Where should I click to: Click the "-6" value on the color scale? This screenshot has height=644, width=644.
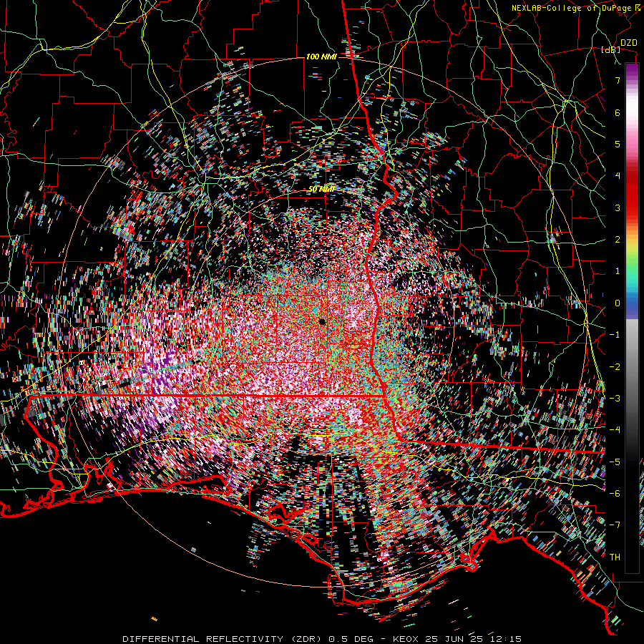coord(615,494)
